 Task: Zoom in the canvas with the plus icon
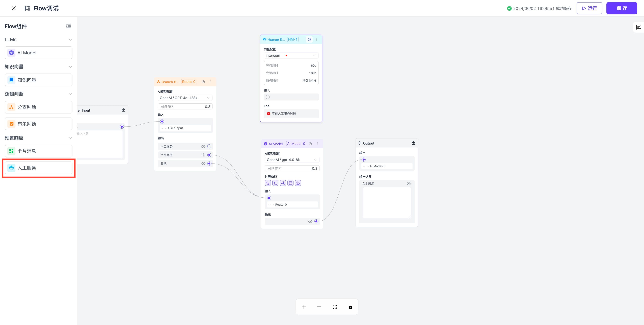(x=304, y=307)
